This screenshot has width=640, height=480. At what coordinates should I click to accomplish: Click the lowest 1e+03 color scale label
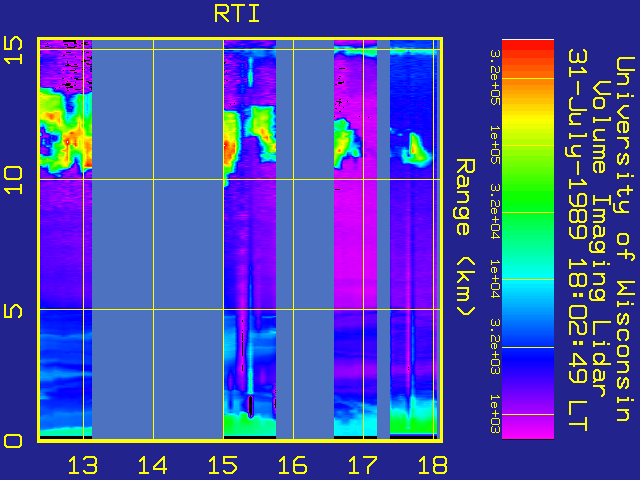pos(495,413)
